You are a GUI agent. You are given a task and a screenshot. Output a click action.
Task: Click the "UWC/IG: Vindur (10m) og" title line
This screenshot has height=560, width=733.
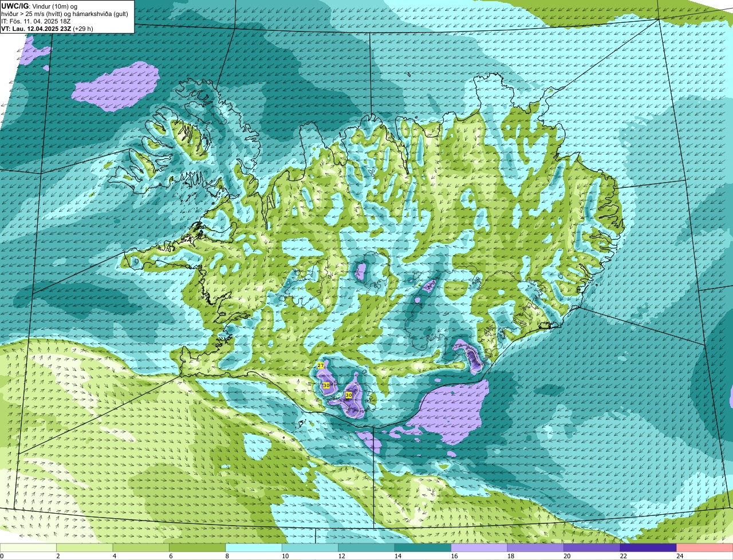[40, 6]
